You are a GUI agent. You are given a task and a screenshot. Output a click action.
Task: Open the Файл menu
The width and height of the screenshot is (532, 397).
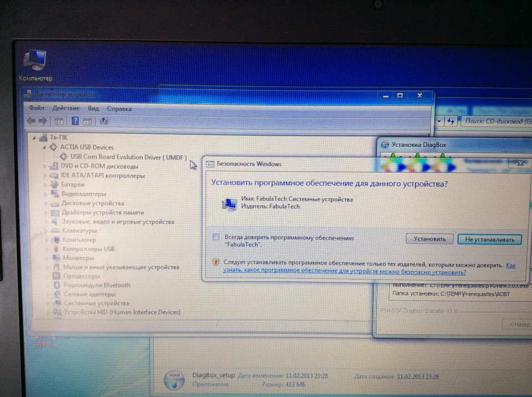click(x=37, y=108)
